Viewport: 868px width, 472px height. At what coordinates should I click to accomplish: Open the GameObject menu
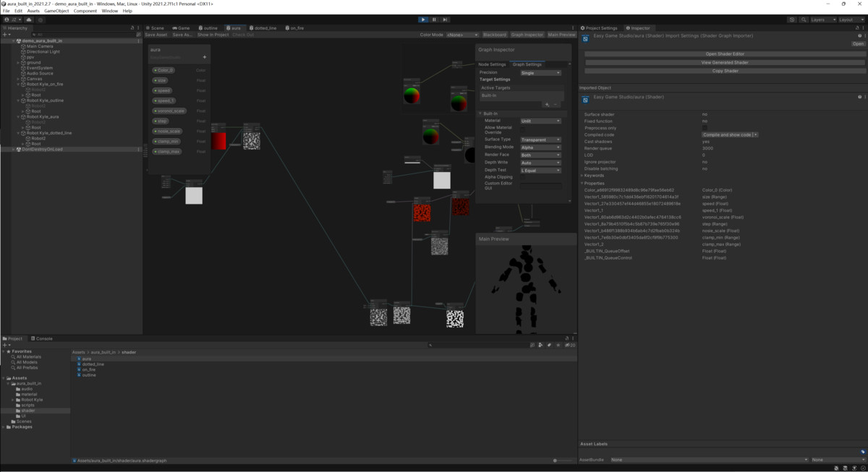pyautogui.click(x=56, y=10)
